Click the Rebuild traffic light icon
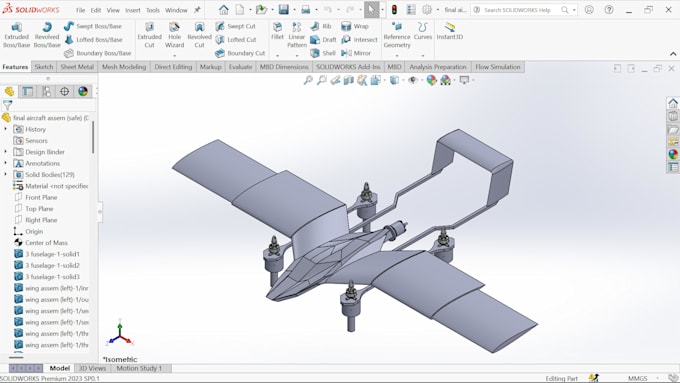 coord(394,10)
